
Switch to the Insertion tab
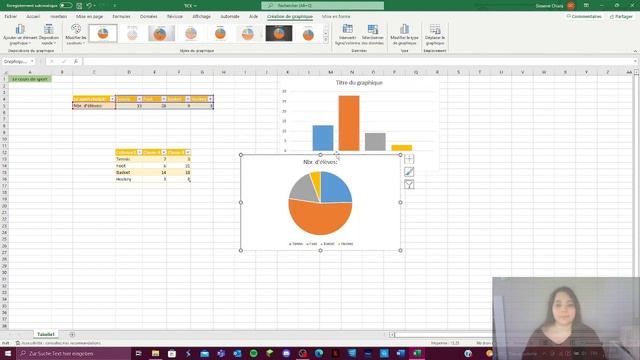pos(58,16)
